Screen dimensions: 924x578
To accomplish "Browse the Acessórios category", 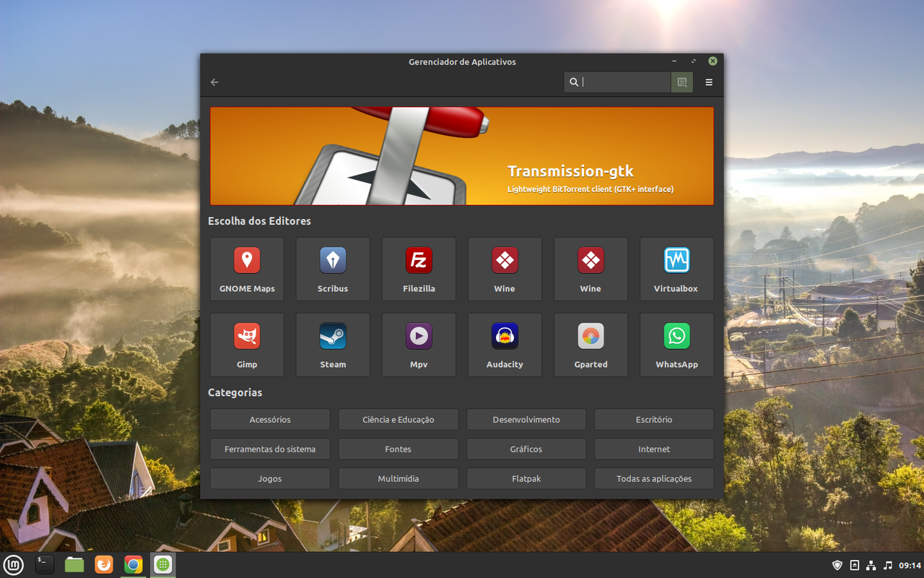I will click(270, 420).
